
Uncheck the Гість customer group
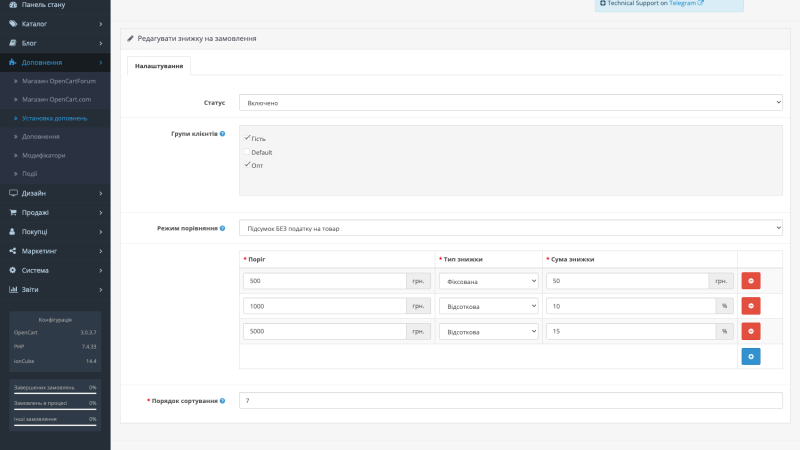pos(247,138)
